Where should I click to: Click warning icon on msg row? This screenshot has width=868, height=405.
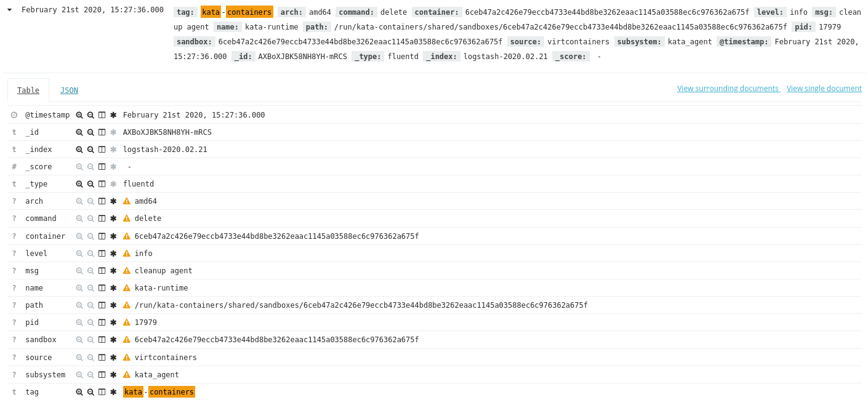(x=127, y=271)
